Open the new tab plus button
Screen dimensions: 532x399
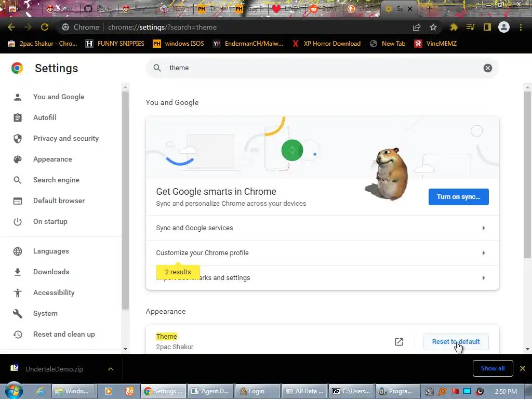point(429,9)
